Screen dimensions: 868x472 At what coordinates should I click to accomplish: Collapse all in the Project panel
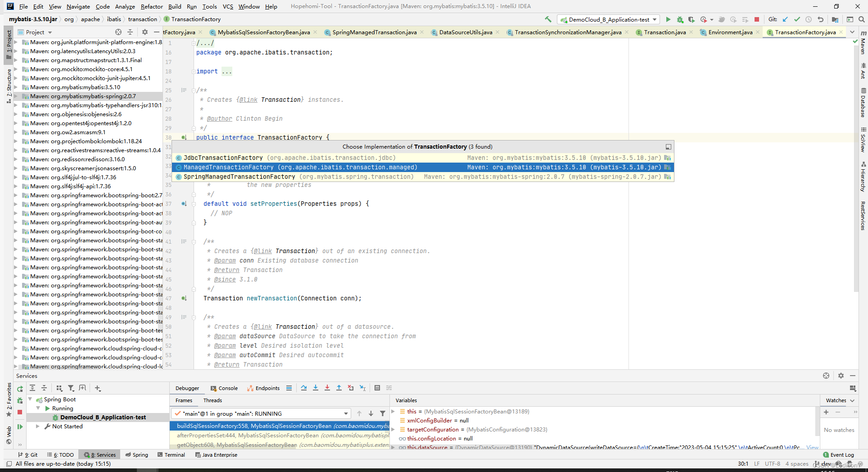point(130,32)
